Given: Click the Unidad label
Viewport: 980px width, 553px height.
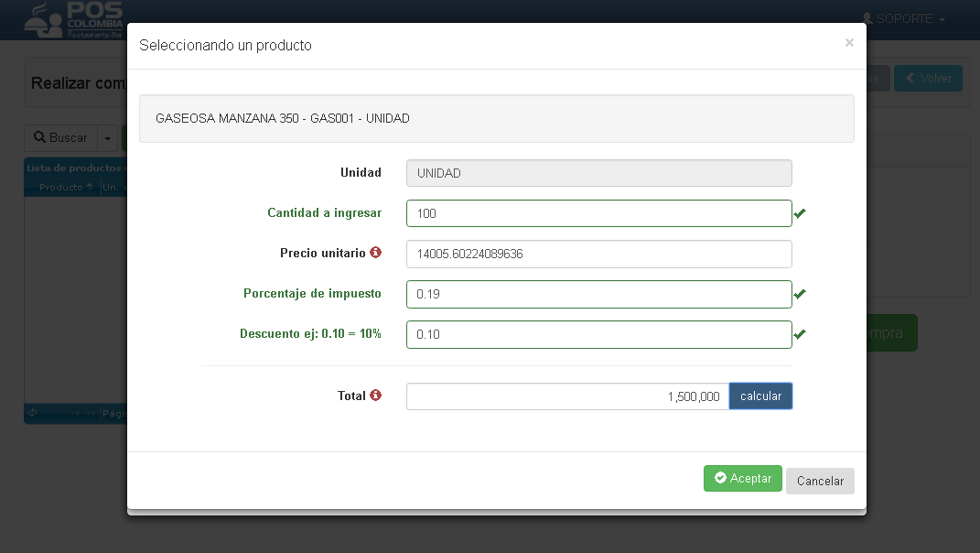Looking at the screenshot, I should 361,173.
